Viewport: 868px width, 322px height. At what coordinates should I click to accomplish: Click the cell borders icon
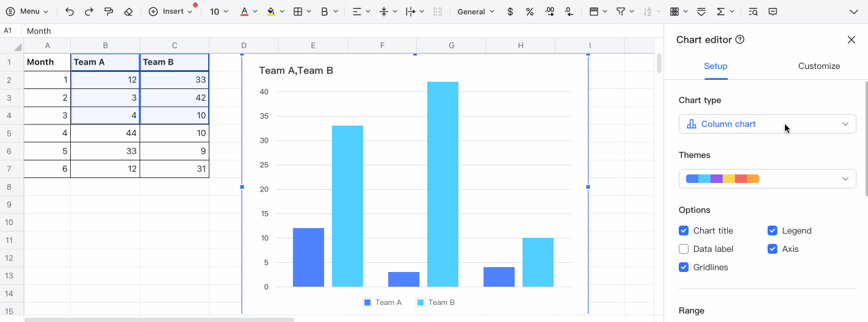pyautogui.click(x=298, y=12)
